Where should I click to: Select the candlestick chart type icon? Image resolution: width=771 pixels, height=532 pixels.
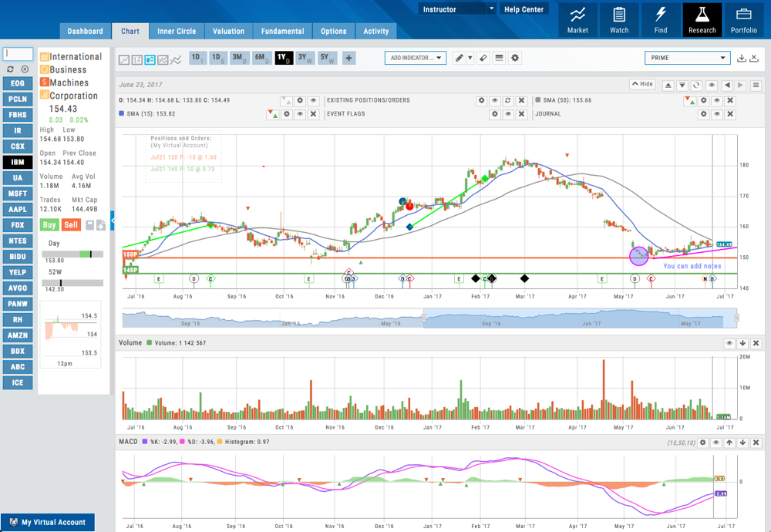point(150,60)
